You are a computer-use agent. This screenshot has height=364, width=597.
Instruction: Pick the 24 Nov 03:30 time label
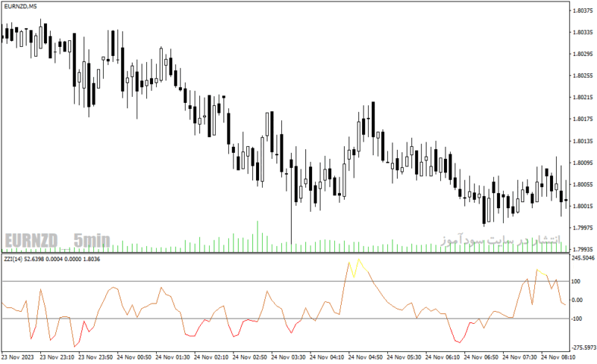(x=288, y=357)
